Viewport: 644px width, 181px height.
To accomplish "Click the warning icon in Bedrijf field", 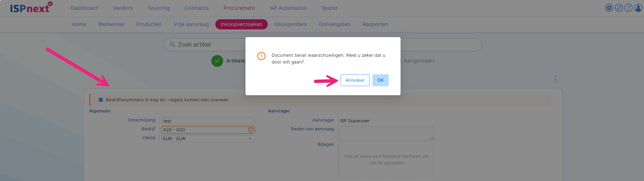I will pos(251,130).
